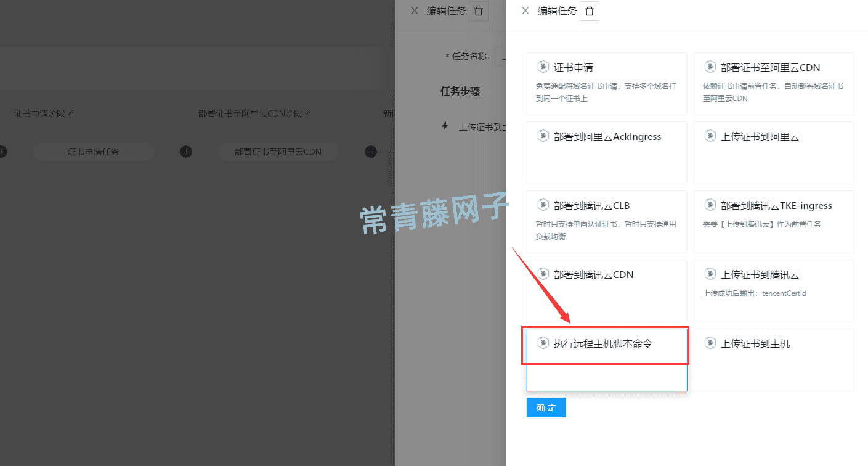
Task: Click the 上传证书到 step entry in middle panel
Action: [x=482, y=127]
